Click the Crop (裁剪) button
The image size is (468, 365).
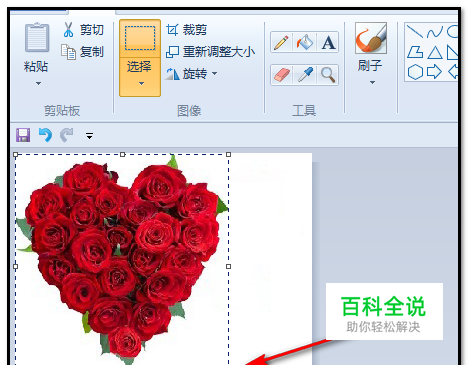187,30
